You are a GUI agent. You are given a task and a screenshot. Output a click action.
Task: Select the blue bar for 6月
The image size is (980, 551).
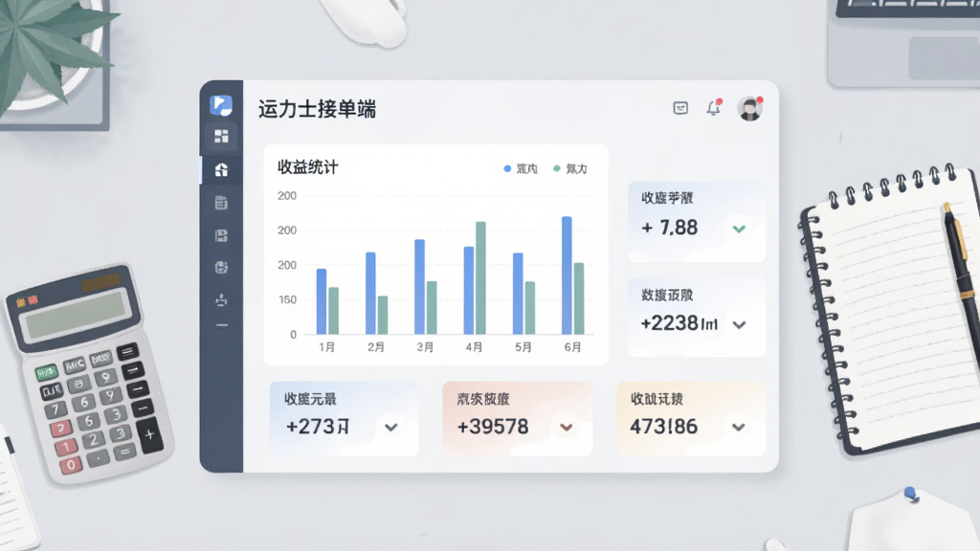click(x=567, y=275)
